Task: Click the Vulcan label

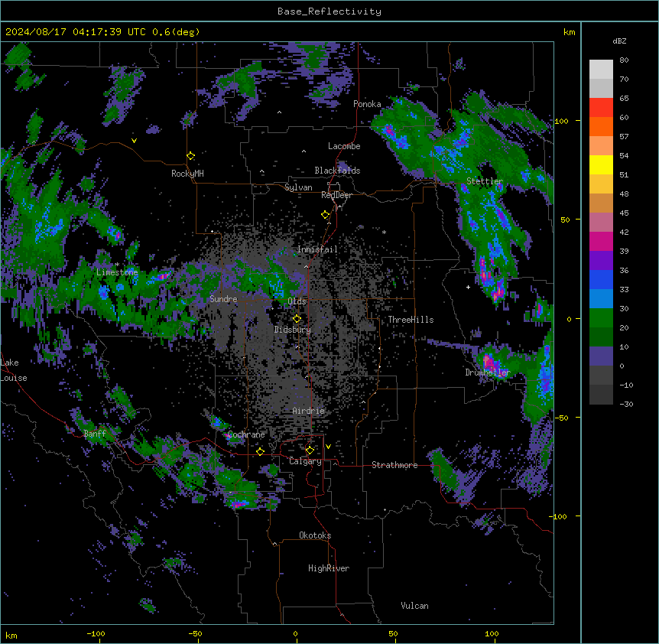Action: pos(415,606)
